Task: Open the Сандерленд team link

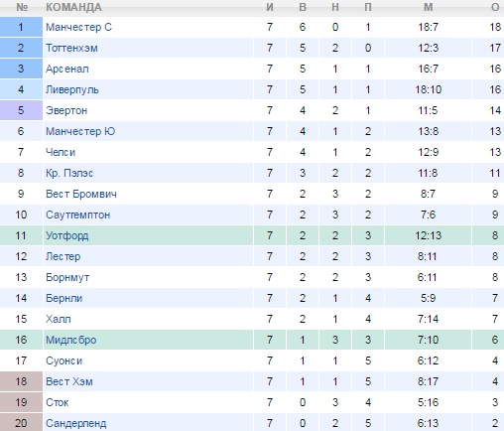Action: click(x=76, y=423)
